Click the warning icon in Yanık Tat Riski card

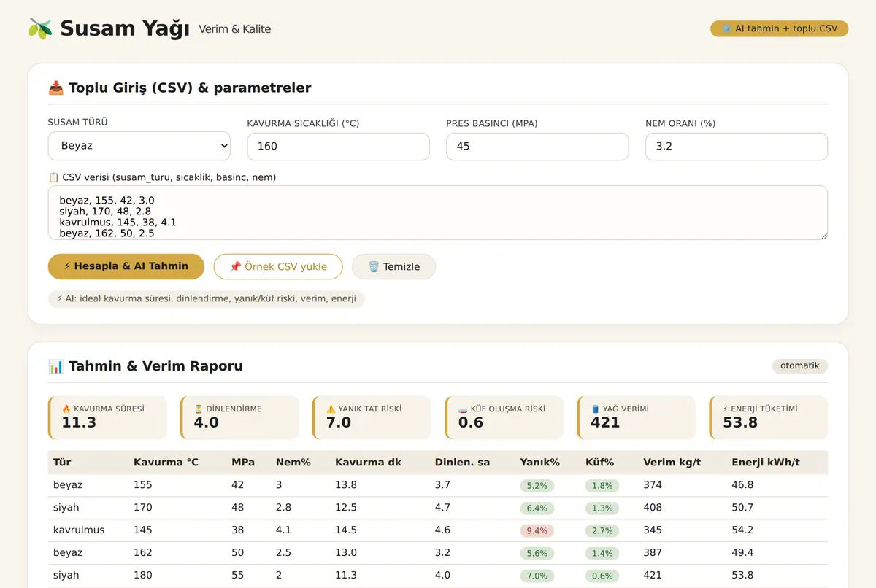click(x=331, y=409)
